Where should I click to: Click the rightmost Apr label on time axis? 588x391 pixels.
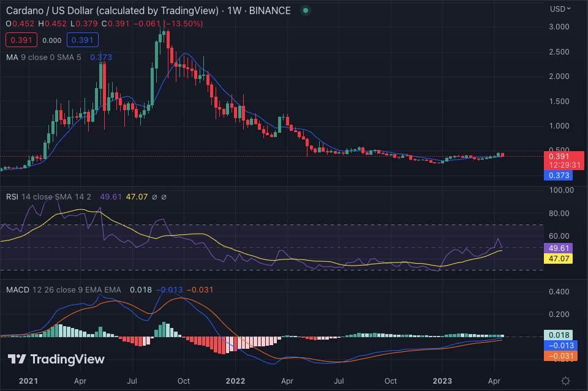point(494,381)
